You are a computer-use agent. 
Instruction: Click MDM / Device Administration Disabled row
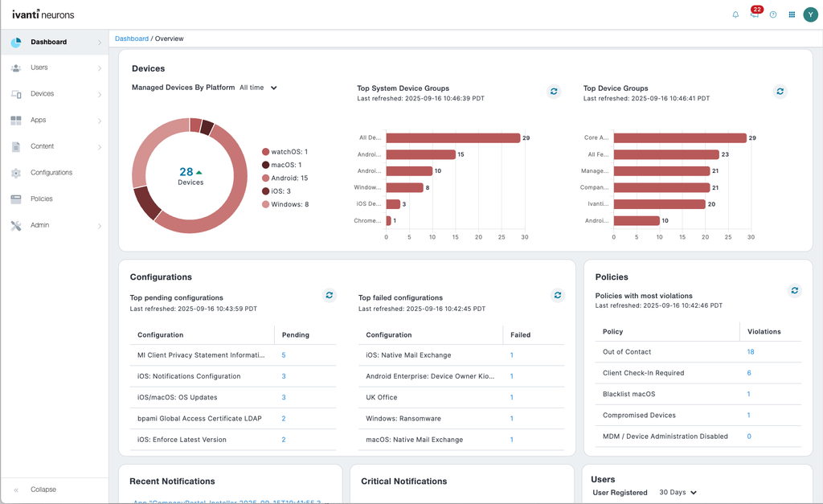[698, 436]
